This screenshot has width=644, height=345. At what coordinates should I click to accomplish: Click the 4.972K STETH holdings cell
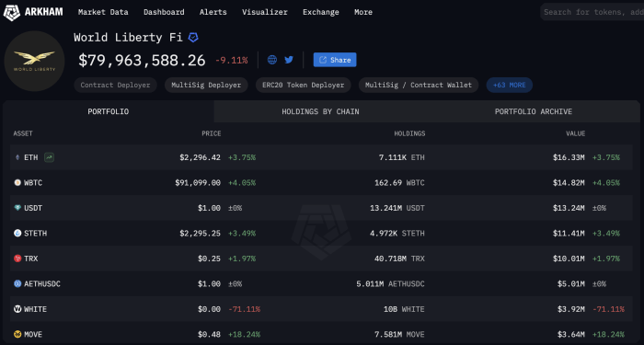point(397,234)
